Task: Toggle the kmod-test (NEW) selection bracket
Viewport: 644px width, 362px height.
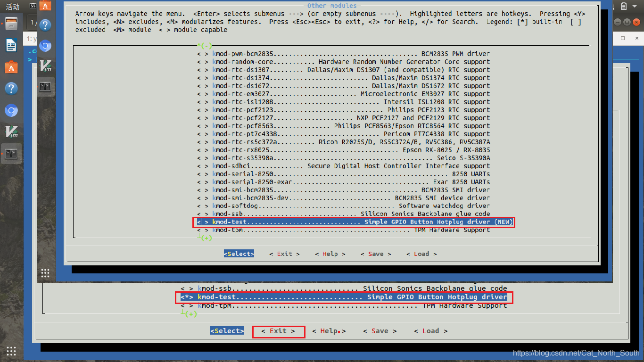Action: click(x=203, y=222)
